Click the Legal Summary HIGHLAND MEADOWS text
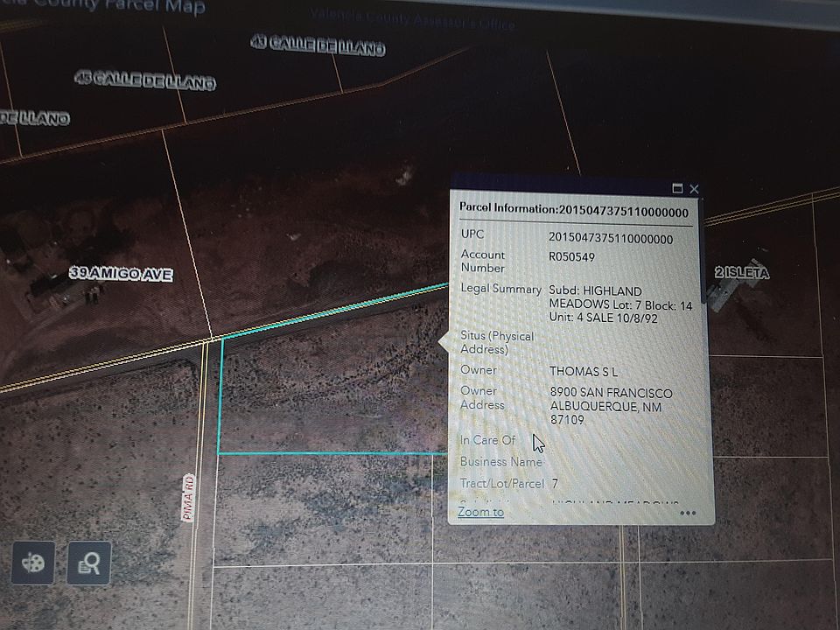Viewport: 840px width, 630px height. (620, 304)
